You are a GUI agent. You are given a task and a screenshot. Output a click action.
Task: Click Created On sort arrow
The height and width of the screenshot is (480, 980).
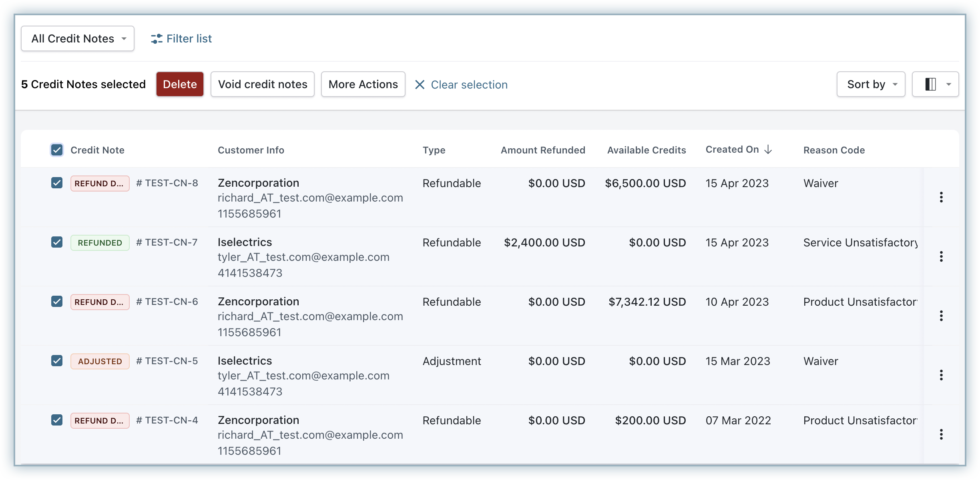tap(768, 149)
